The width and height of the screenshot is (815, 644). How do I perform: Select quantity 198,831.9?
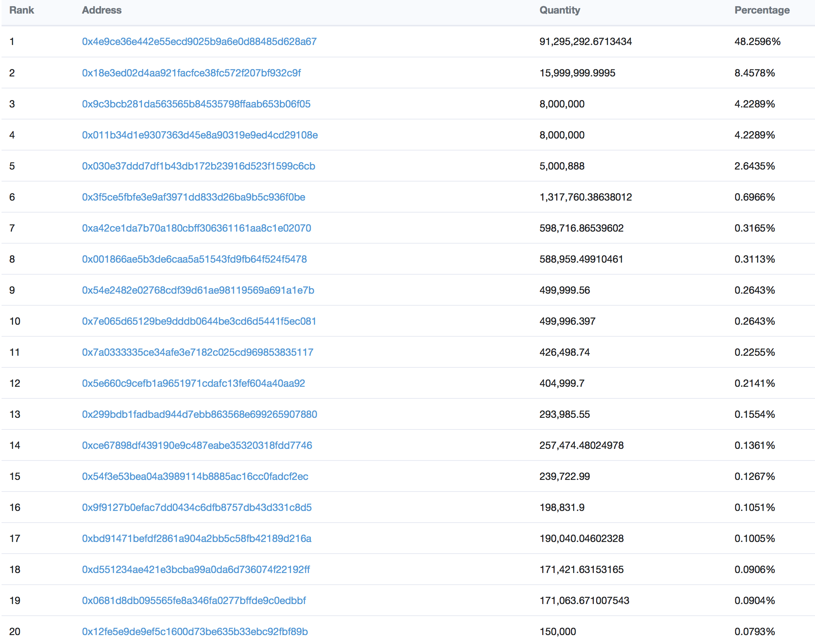point(562,507)
